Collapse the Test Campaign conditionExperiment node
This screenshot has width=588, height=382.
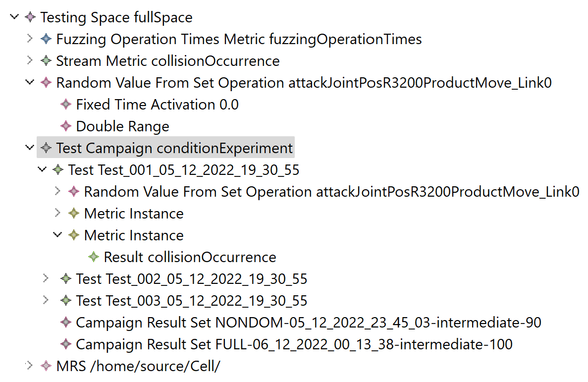pyautogui.click(x=30, y=148)
